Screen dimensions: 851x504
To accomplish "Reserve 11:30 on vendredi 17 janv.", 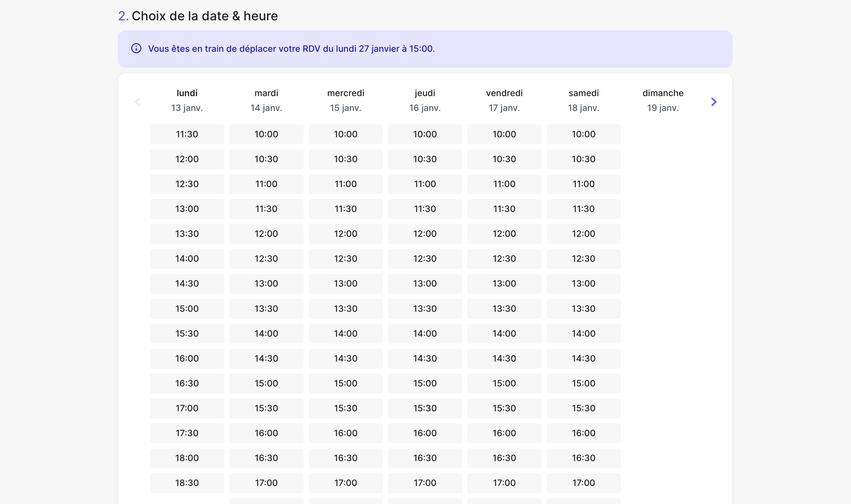I will 504,209.
